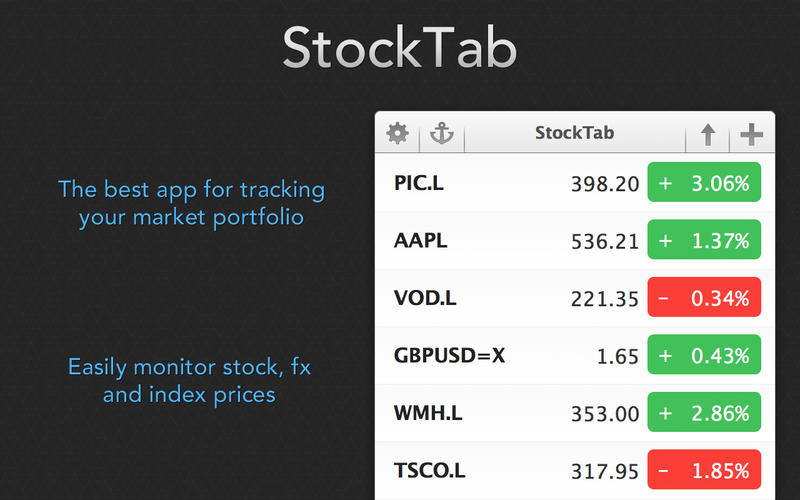Viewport: 800px width, 500px height.
Task: Open the settings gear icon
Action: (x=398, y=133)
